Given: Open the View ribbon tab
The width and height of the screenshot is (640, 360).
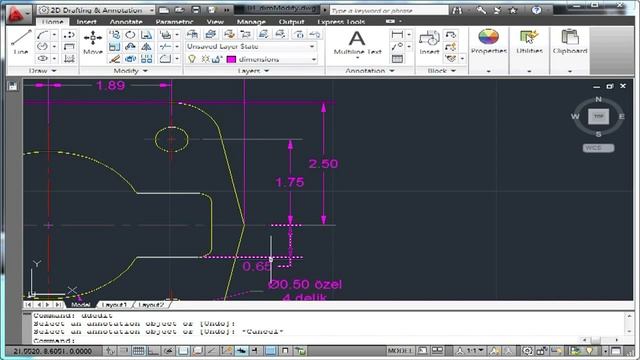Looking at the screenshot, I should [215, 22].
